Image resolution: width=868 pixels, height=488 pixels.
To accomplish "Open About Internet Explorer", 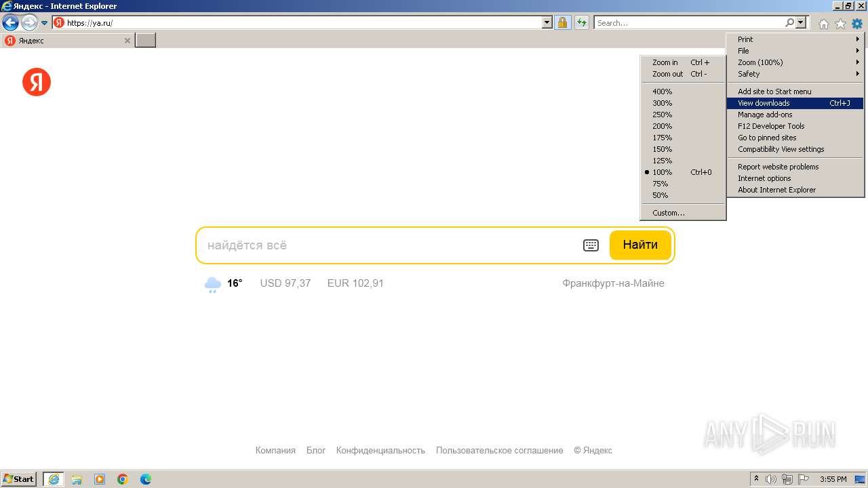I will point(795,190).
